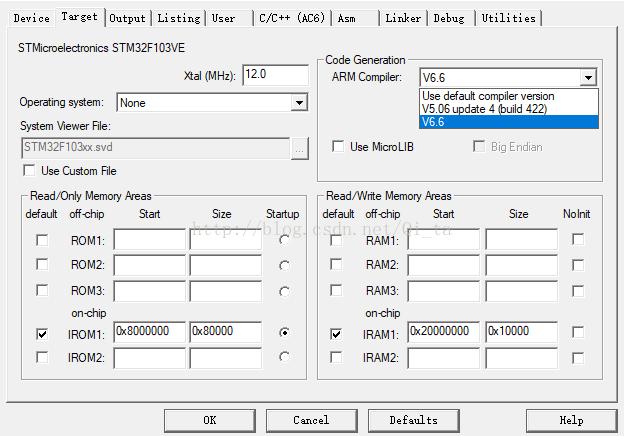The width and height of the screenshot is (624, 436).
Task: Open Help for target options
Action: [x=571, y=420]
